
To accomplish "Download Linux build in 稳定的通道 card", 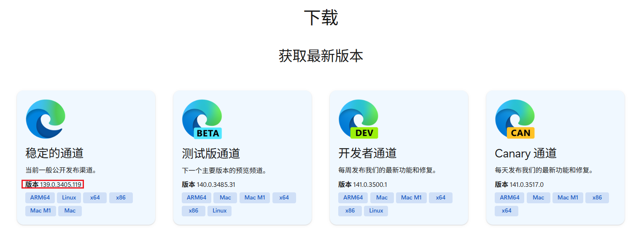I will [x=69, y=198].
